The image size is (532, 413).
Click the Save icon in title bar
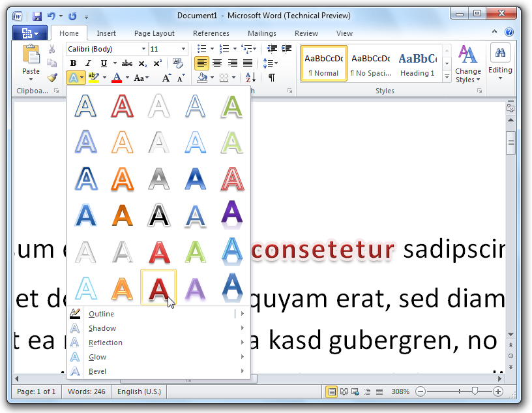click(37, 16)
